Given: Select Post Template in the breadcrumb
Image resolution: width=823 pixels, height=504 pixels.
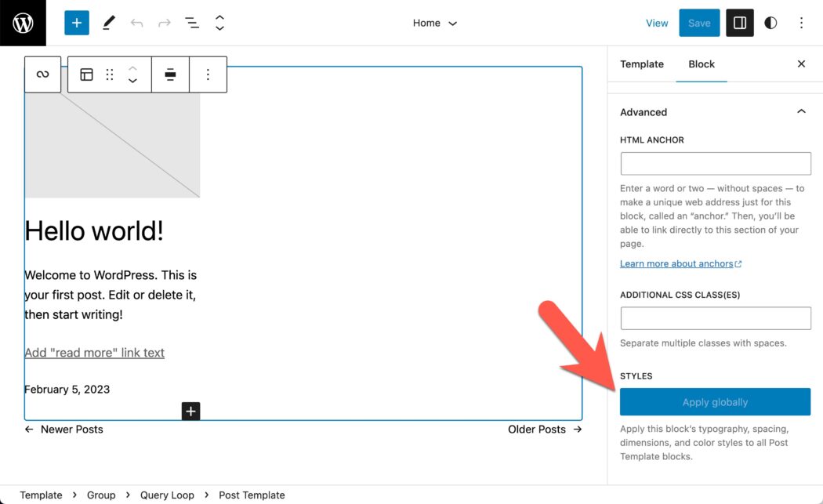Looking at the screenshot, I should [252, 495].
